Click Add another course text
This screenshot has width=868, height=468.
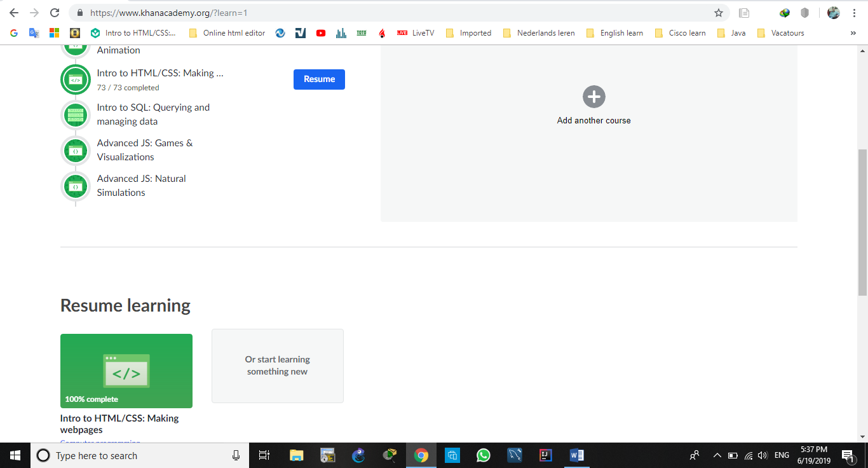click(594, 120)
